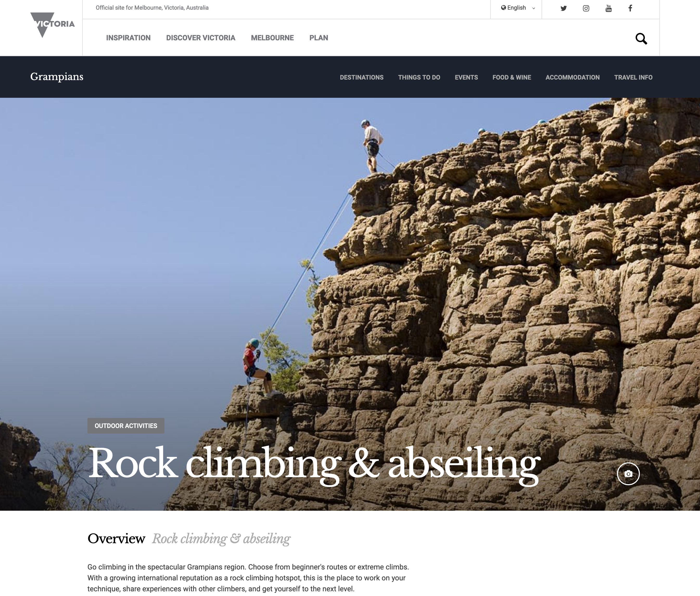Open Things To Do section
The height and width of the screenshot is (596, 700).
419,77
